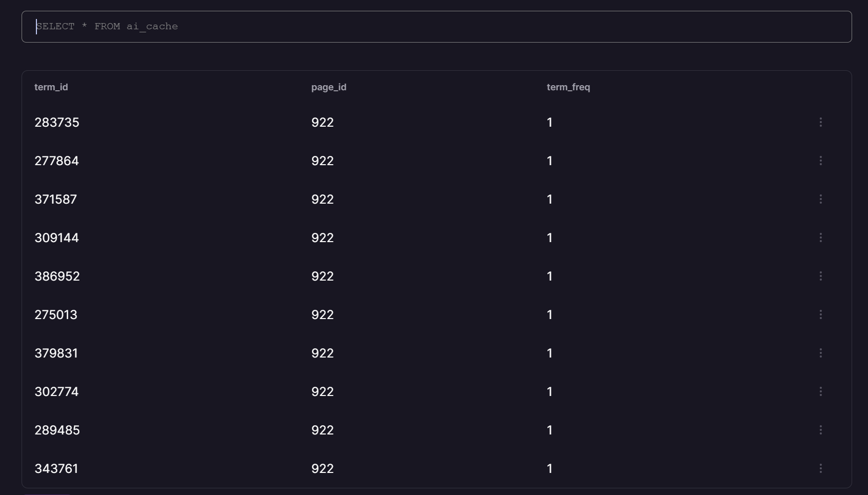Image resolution: width=868 pixels, height=495 pixels.
Task: Click the term_freq column header
Action: (568, 87)
